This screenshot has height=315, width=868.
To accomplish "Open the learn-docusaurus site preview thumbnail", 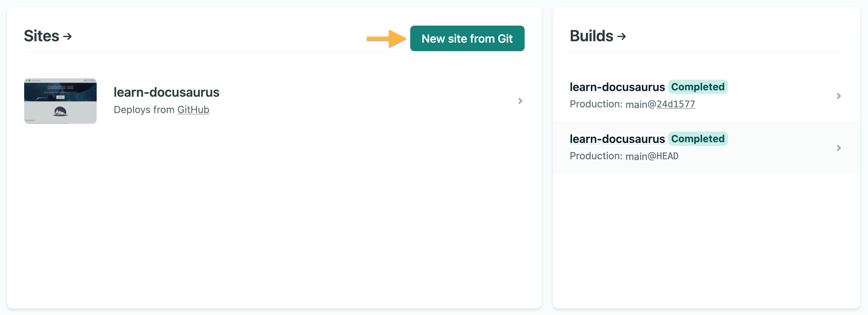I will point(60,101).
